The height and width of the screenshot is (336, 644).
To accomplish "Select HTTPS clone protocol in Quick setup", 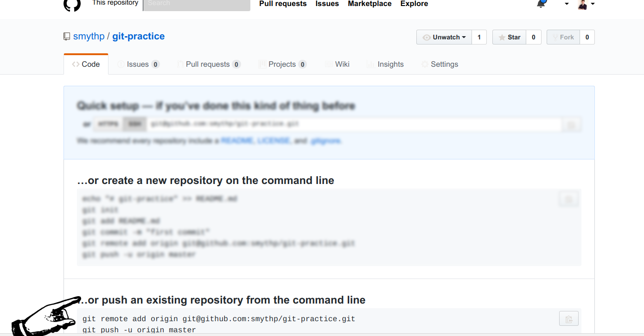I will (x=108, y=124).
